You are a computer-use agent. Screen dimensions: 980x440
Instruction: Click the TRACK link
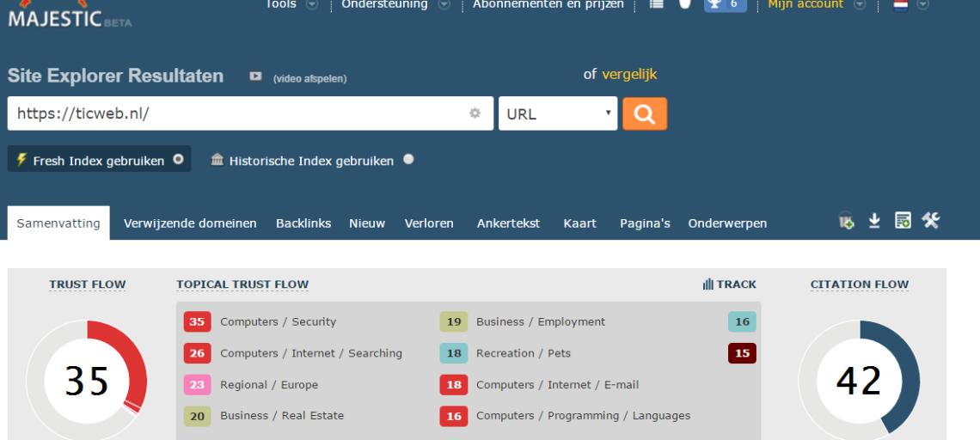pyautogui.click(x=736, y=284)
